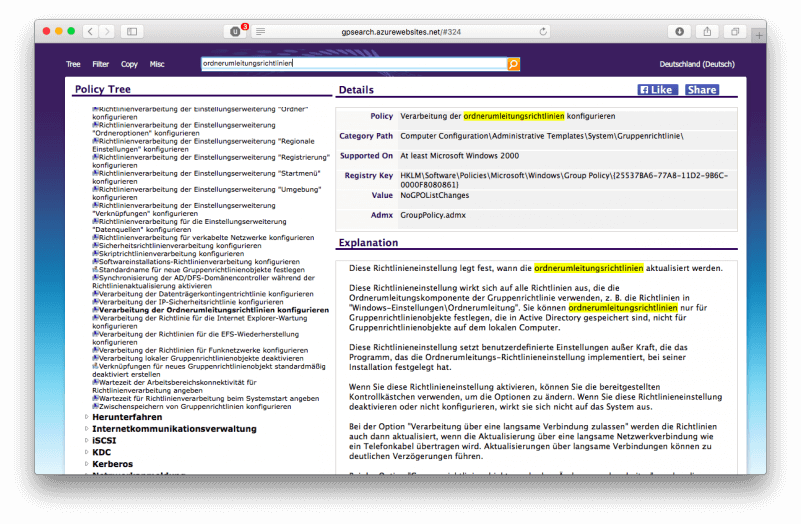Viewport: 801px width, 524px height.
Task: Select Verarbeitung der IP-Sicherheitsrichtlinie konfigurieren
Action: (187, 302)
